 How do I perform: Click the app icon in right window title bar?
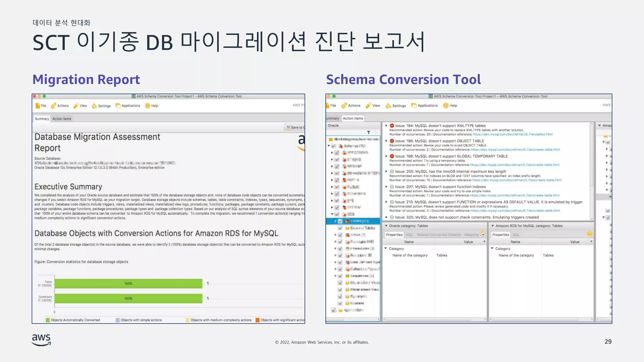click(431, 96)
